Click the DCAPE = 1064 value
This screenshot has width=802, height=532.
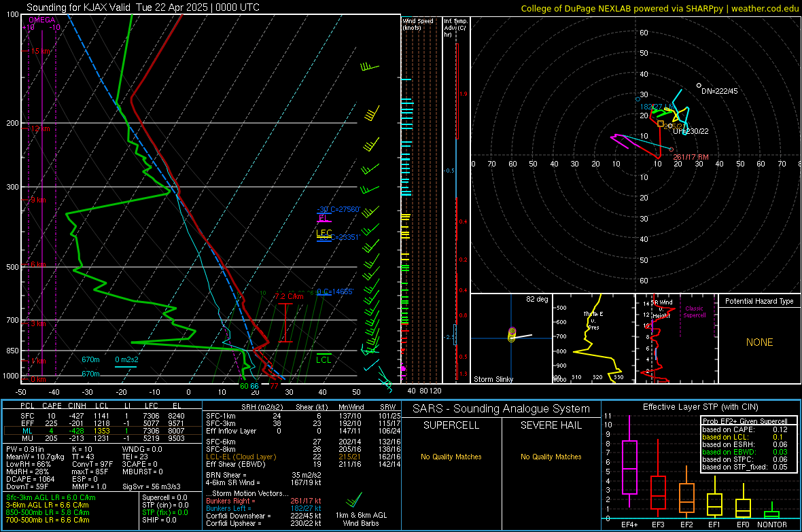coord(31,479)
